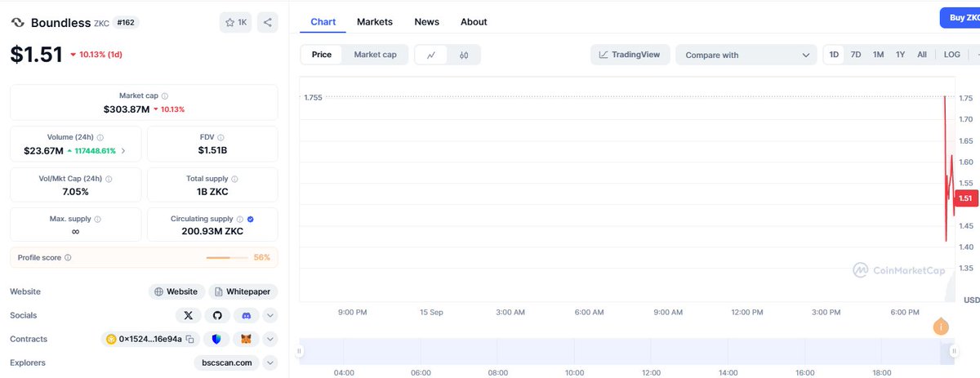
Task: Click Max. supply info icon
Action: point(98,219)
